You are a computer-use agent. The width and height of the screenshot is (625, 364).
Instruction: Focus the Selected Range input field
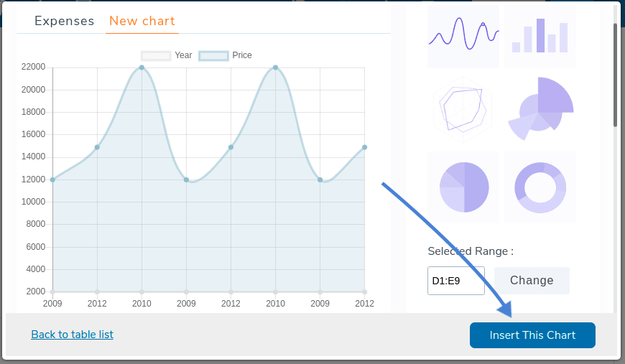[x=455, y=281]
